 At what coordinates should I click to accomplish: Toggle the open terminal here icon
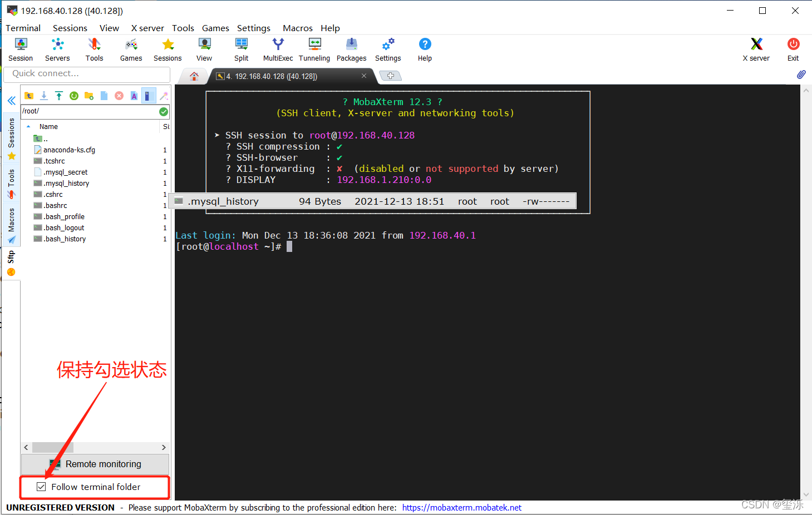click(x=148, y=96)
